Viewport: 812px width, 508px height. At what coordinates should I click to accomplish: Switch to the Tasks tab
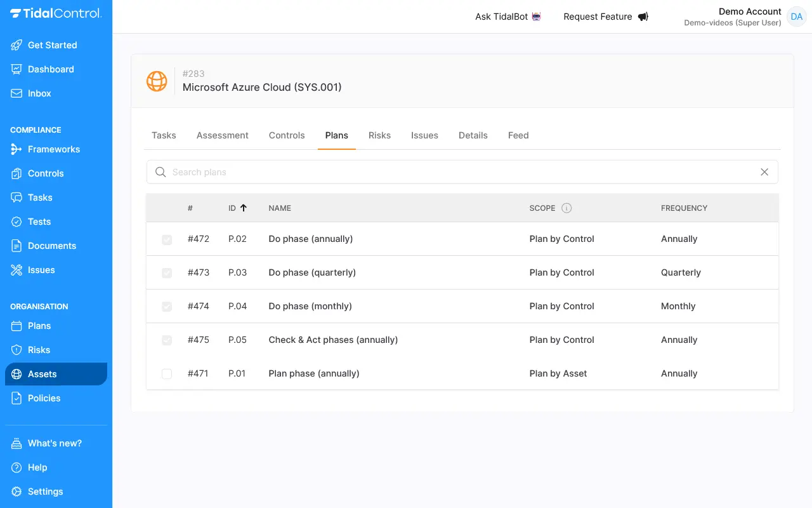[164, 135]
